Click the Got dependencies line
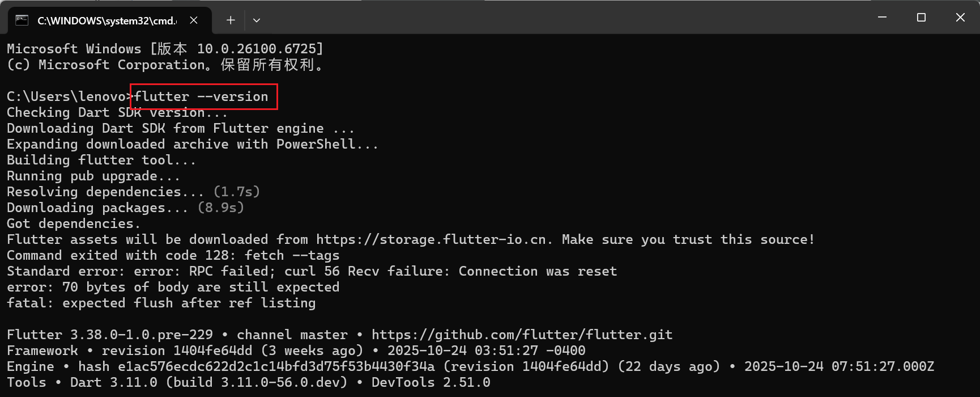Viewport: 980px width, 397px height. tap(73, 223)
